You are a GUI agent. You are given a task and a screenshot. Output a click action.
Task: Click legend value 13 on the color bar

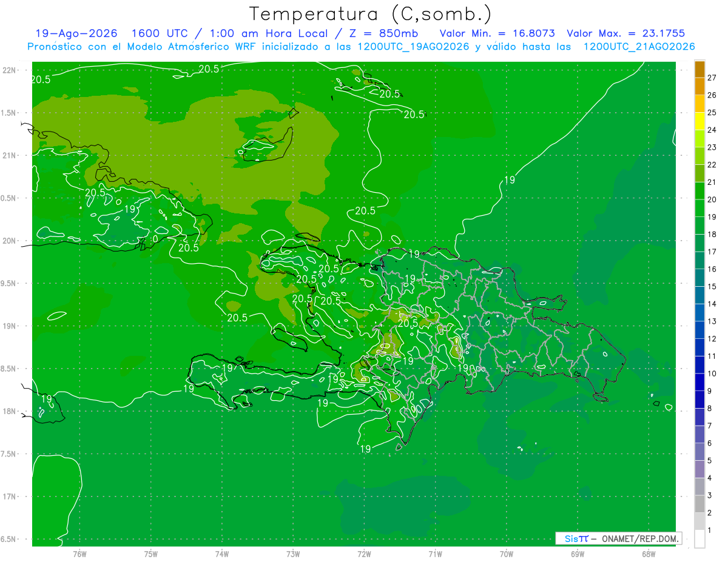(x=713, y=321)
